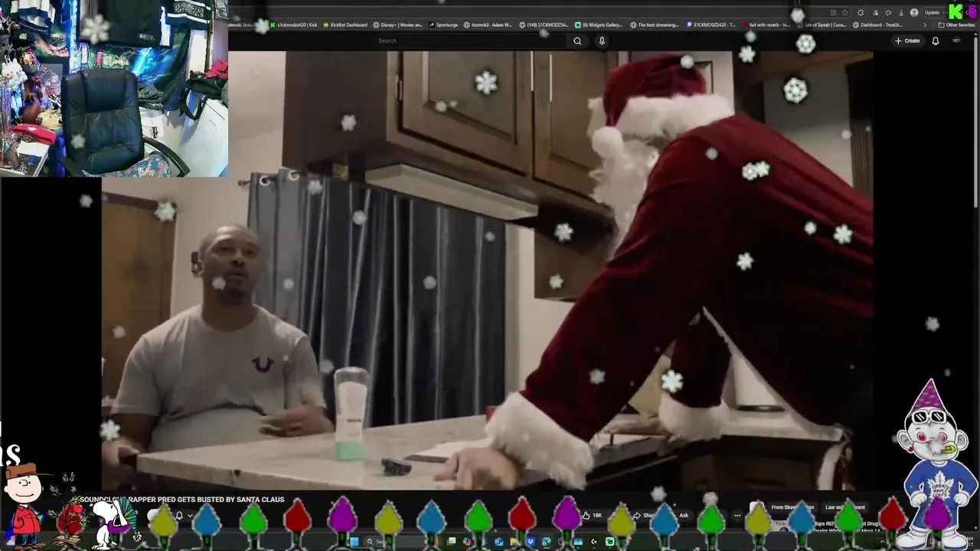The width and height of the screenshot is (980, 551).
Task: Select the Law enforcement chip
Action: 844,507
